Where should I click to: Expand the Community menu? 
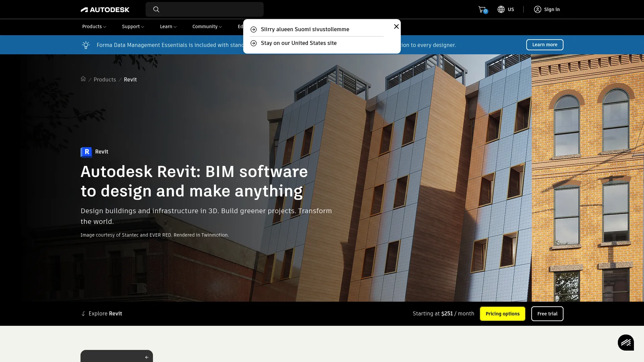[207, 26]
